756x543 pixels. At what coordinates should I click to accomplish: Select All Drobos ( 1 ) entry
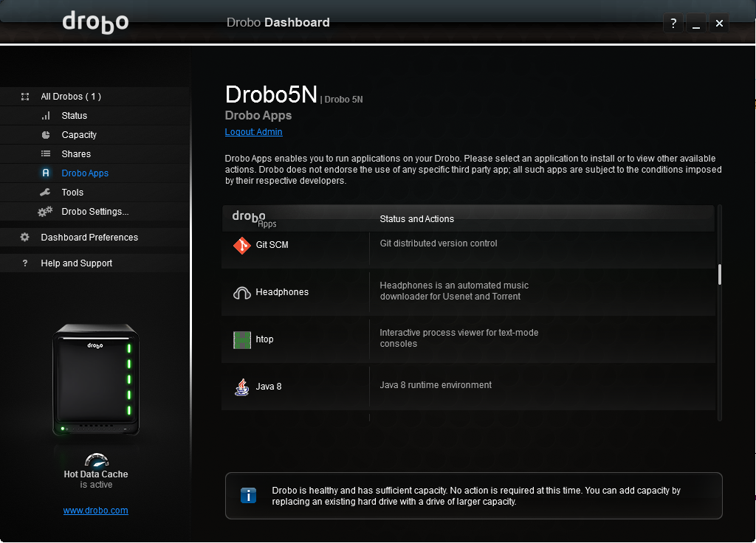[71, 97]
